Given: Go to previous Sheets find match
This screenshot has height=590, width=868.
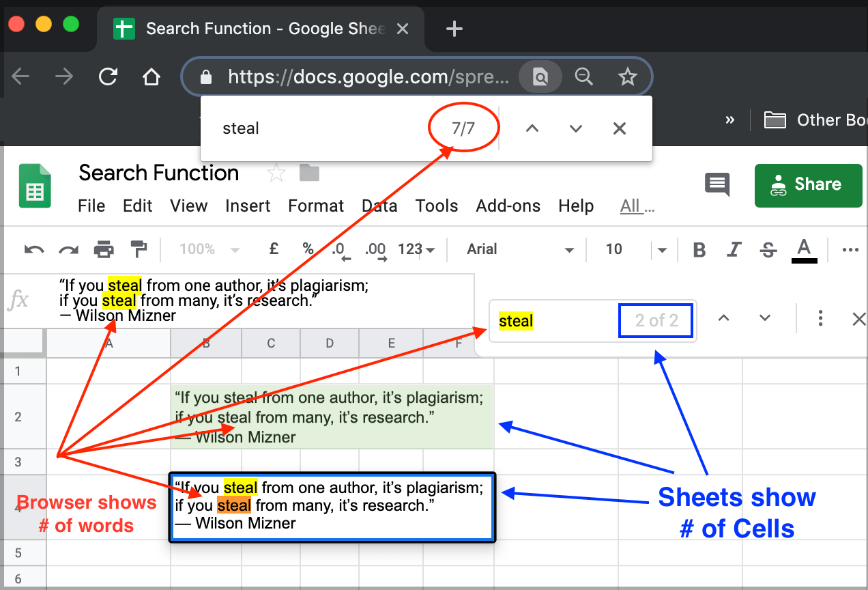Looking at the screenshot, I should click(724, 318).
